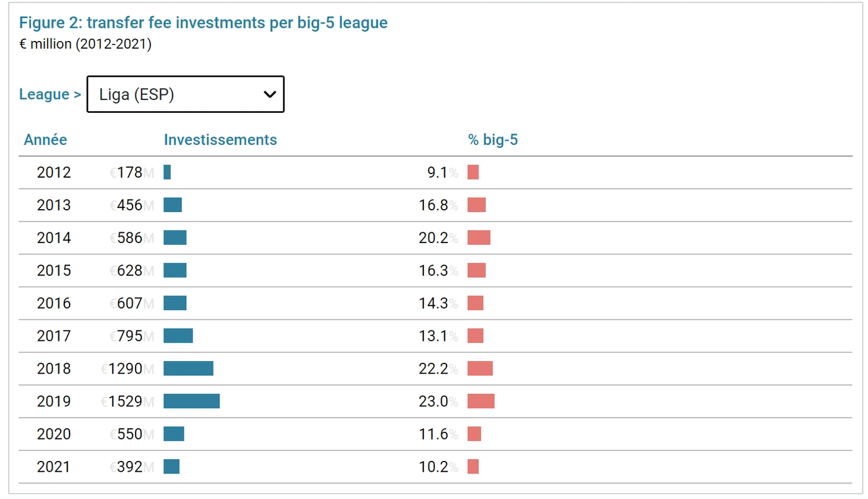Click the 22.2% value for 2018

(435, 369)
